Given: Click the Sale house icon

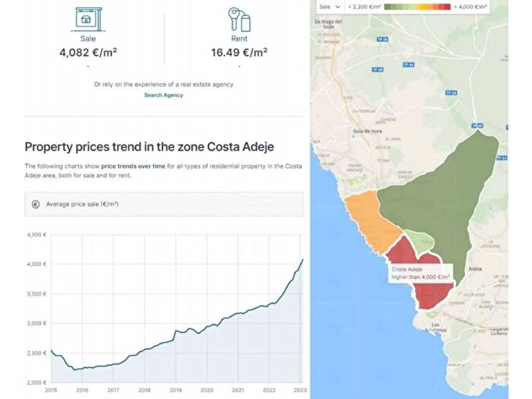Looking at the screenshot, I should click(x=88, y=18).
